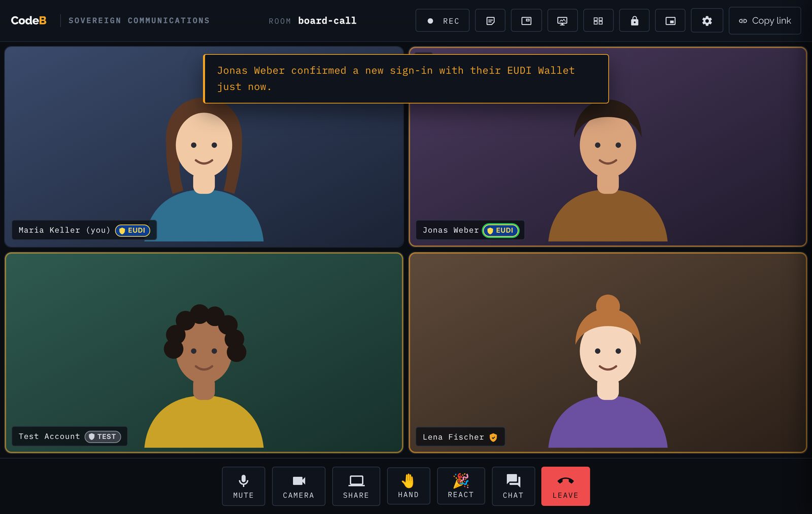Click the Test Account name label

coord(49,436)
